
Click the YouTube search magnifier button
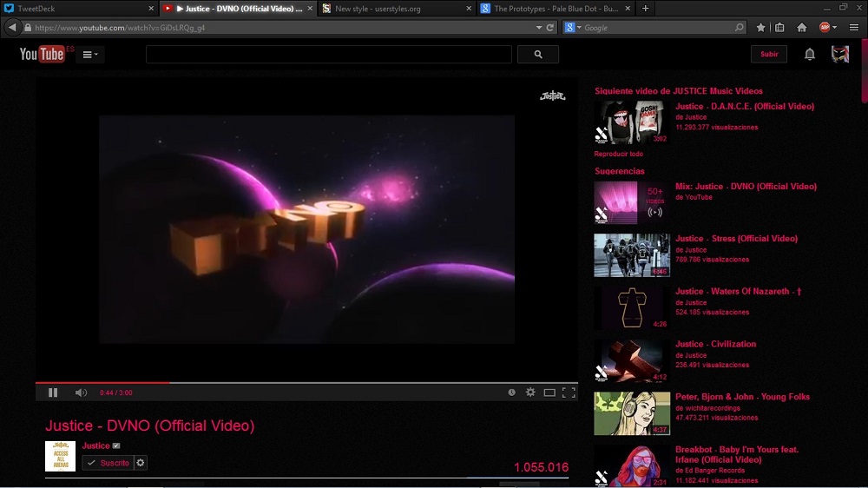point(538,55)
